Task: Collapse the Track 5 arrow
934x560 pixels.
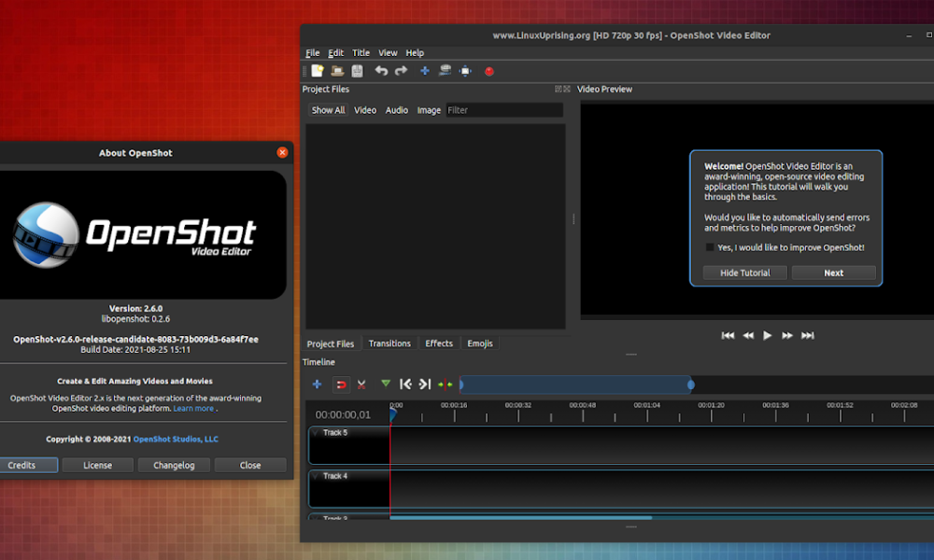Action: [316, 433]
